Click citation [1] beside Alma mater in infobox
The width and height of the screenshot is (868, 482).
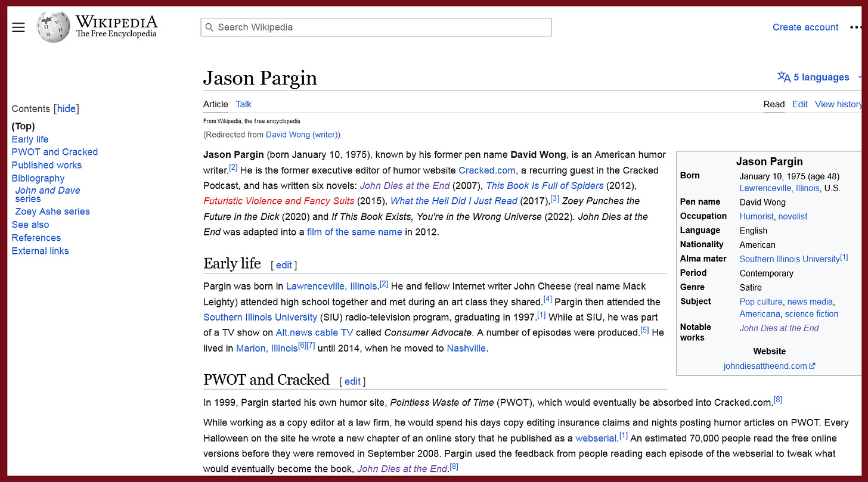(844, 257)
